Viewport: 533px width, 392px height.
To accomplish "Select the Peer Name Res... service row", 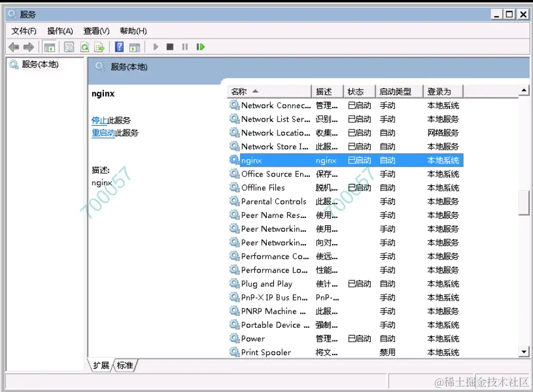I will (345, 215).
